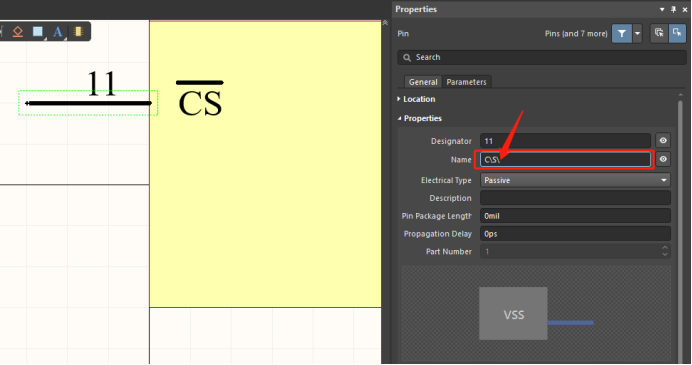Select the Place Text String tool

[58, 32]
